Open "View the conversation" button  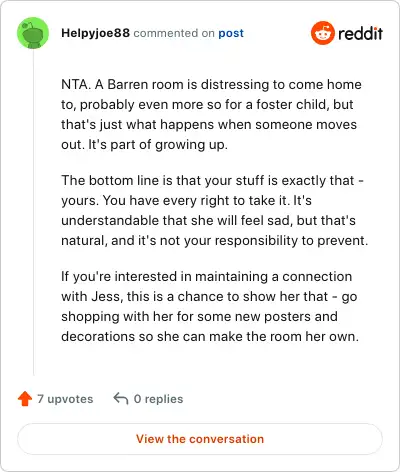[200, 439]
